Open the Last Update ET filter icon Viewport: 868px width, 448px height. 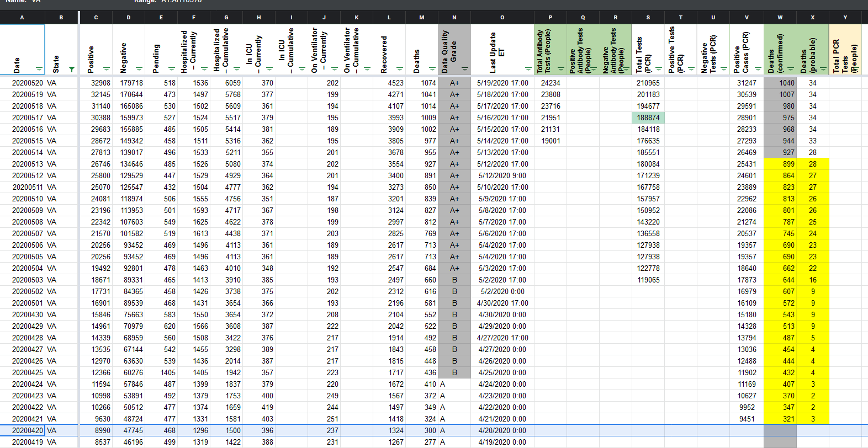(528, 70)
